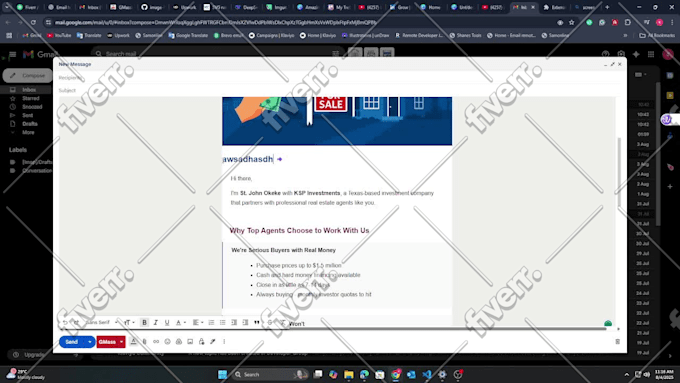Show hidden bookmarks chevron
The width and height of the screenshot is (680, 383).
625,36
